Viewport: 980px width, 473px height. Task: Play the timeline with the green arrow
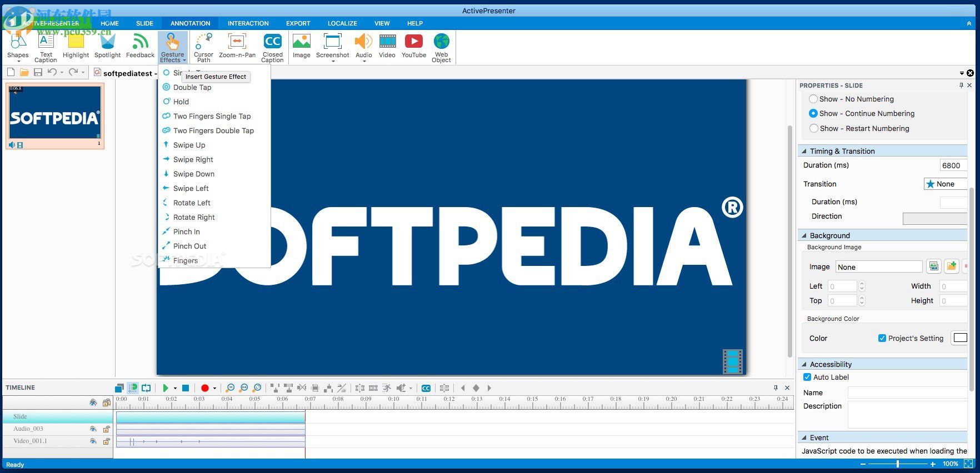pyautogui.click(x=166, y=388)
